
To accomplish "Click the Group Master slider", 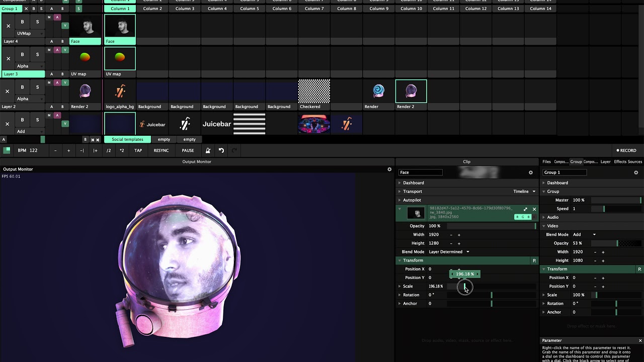I will click(x=616, y=200).
